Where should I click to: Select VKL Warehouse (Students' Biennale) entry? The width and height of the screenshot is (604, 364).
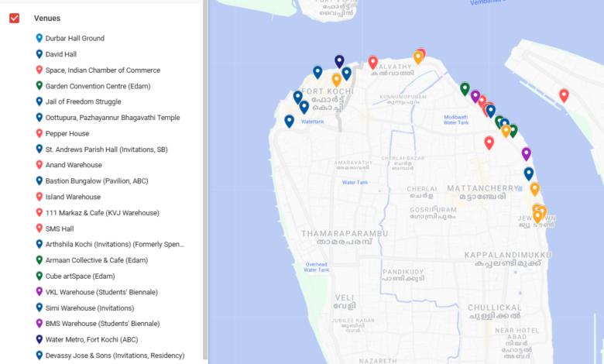[x=101, y=292]
